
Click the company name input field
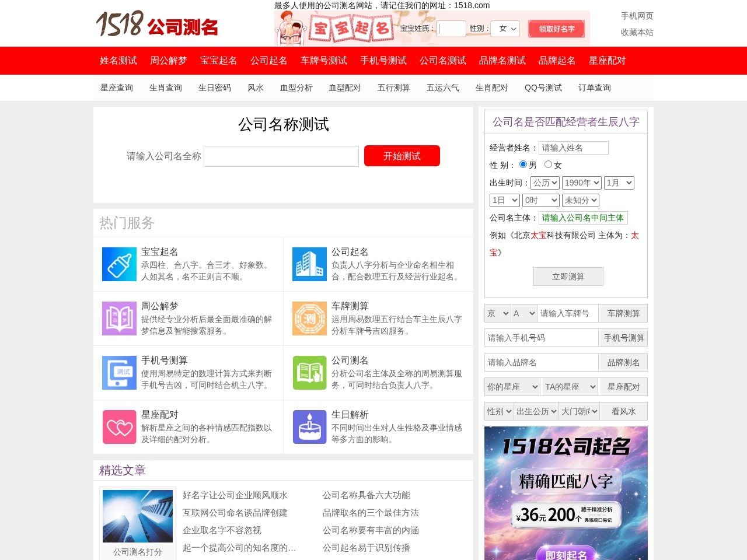pos(281,156)
